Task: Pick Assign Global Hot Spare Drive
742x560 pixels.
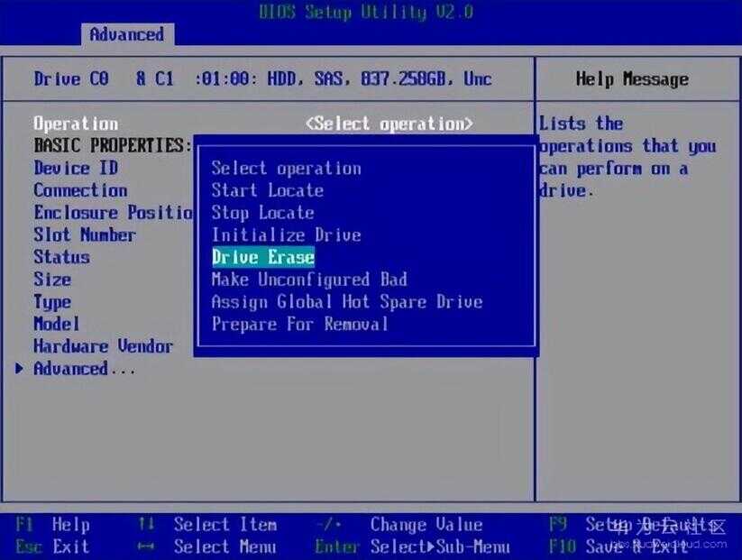Action: 346,302
